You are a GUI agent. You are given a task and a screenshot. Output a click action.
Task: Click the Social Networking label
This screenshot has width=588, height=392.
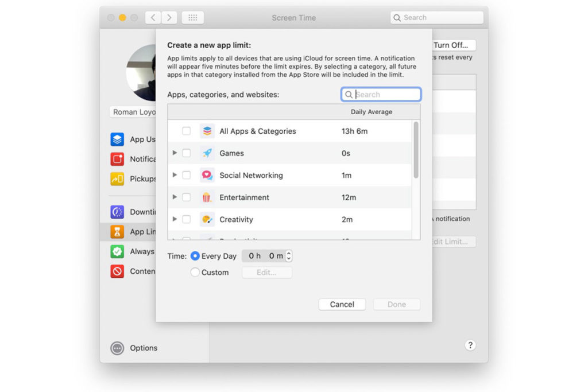[252, 176]
